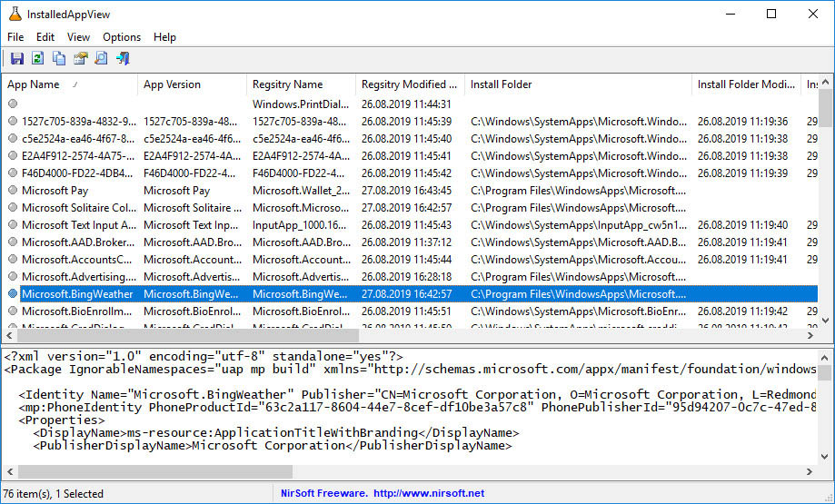Sort by the App Version column header
Screen dimensions: 835x504
point(192,84)
